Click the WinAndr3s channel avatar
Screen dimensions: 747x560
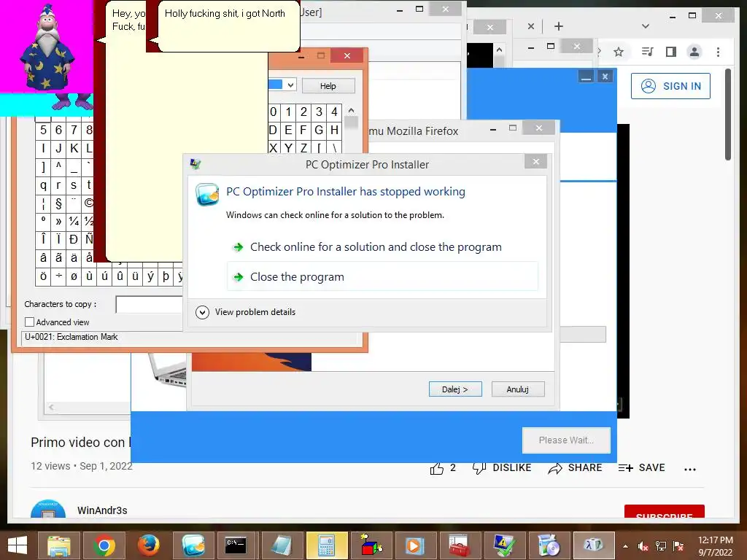click(x=48, y=508)
